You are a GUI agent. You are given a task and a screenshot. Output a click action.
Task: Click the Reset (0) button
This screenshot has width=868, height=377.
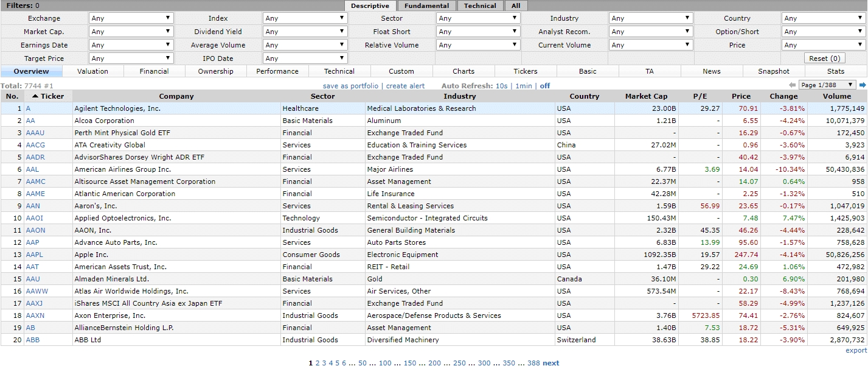(824, 58)
